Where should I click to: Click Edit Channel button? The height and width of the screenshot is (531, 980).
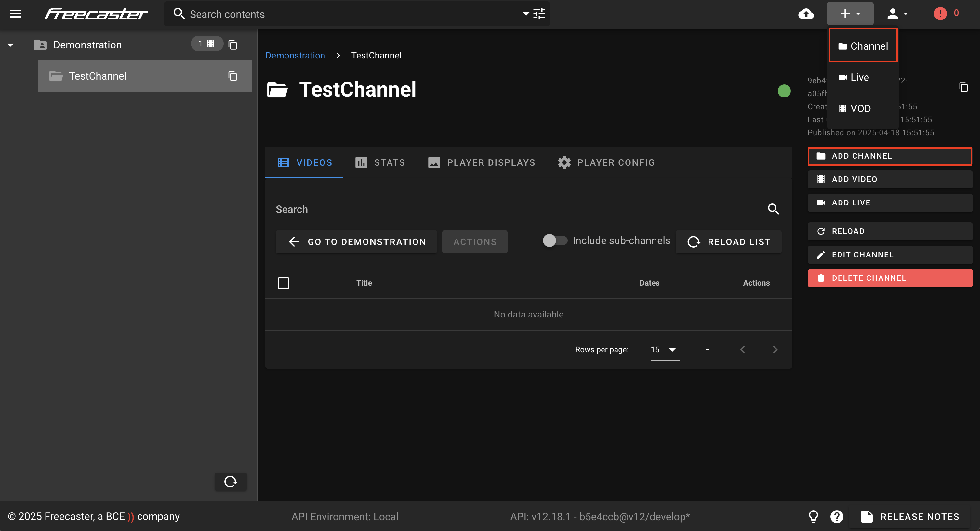(890, 255)
